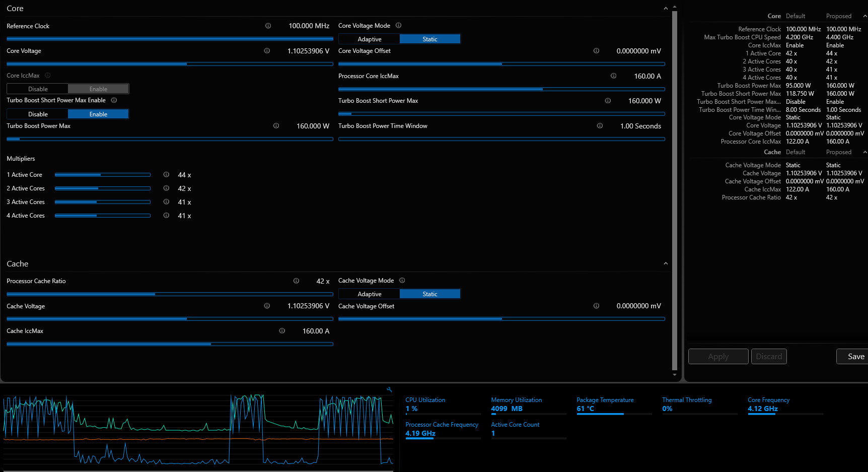
Task: Open graph settings via the wrench icon
Action: [x=389, y=389]
